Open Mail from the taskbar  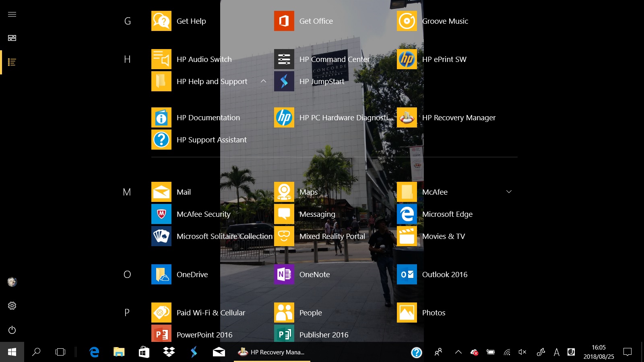pyautogui.click(x=219, y=352)
